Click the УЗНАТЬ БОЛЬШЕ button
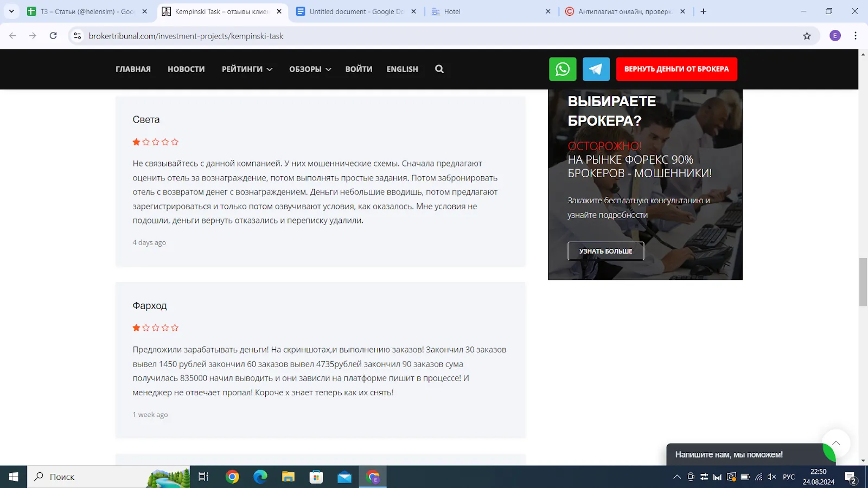Viewport: 868px width, 488px height. click(x=606, y=251)
